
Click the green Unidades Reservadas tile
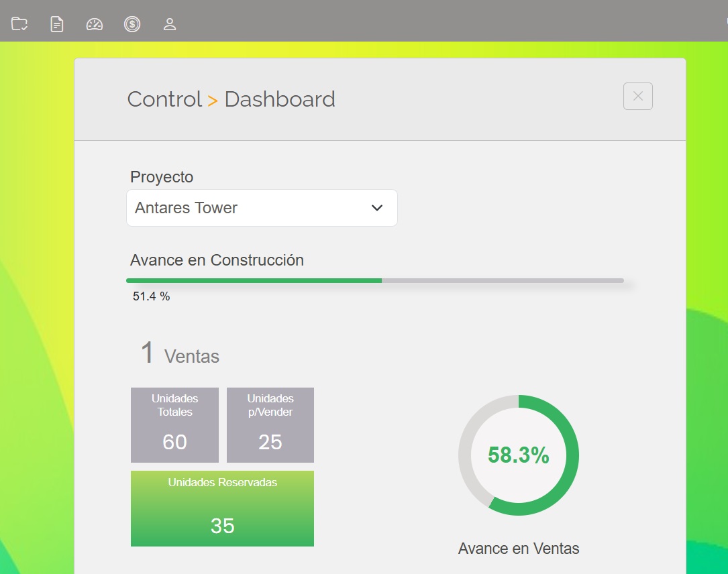coord(222,509)
